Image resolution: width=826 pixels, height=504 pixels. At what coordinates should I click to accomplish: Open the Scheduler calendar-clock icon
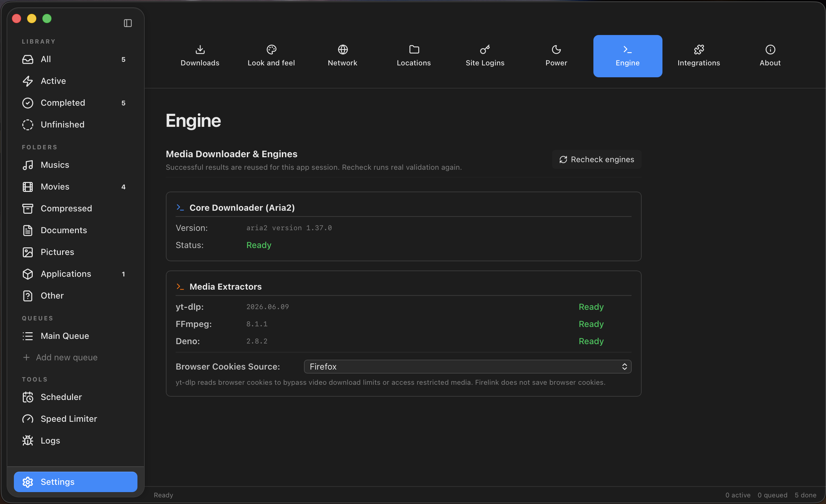(x=28, y=397)
